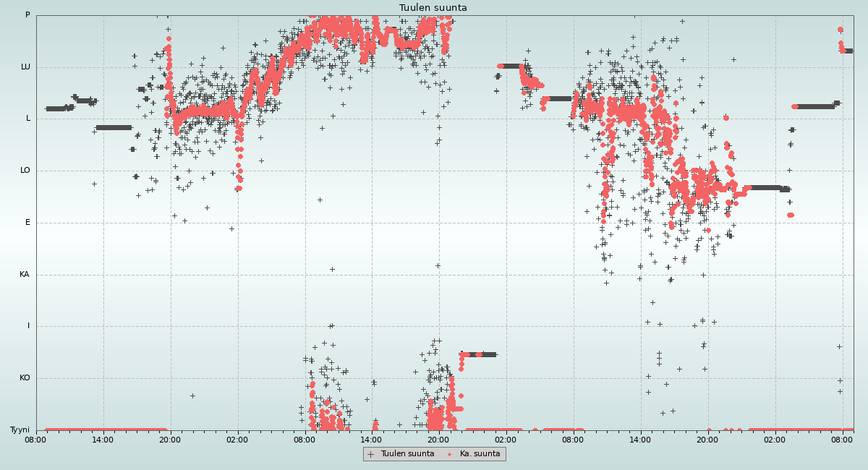
Task: Click the 'P' label on the y-axis
Action: (x=27, y=15)
